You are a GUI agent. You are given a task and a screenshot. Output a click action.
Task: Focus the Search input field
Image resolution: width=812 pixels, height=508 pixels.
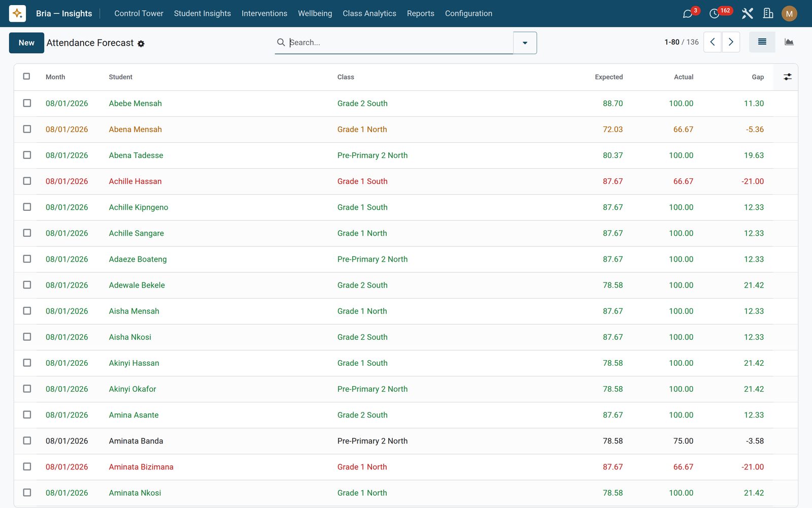[400, 43]
